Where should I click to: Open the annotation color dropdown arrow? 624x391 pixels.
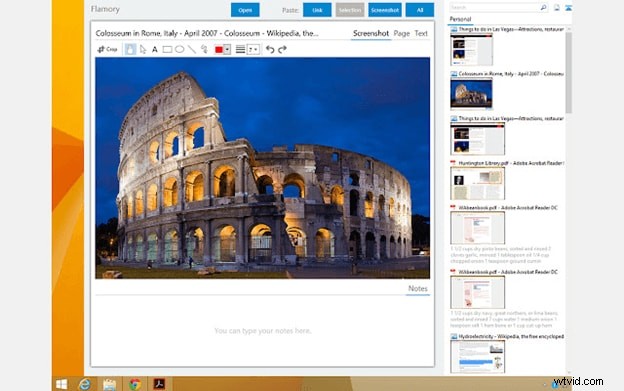point(227,49)
